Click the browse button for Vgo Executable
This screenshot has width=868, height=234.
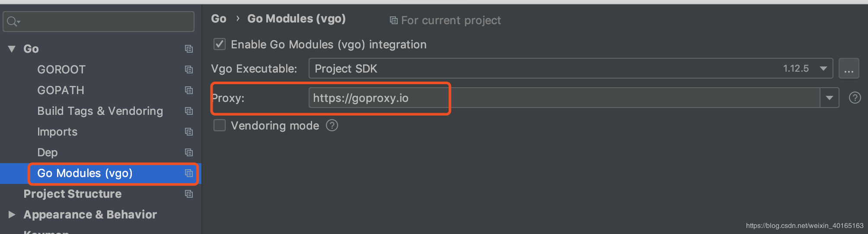849,69
